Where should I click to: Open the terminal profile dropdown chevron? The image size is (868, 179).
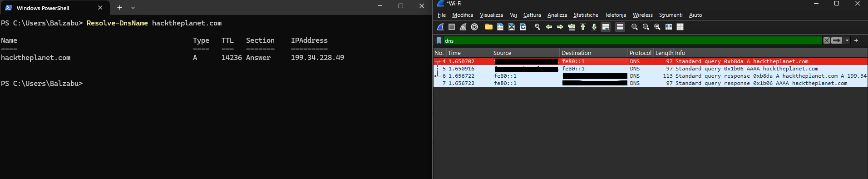coord(133,7)
